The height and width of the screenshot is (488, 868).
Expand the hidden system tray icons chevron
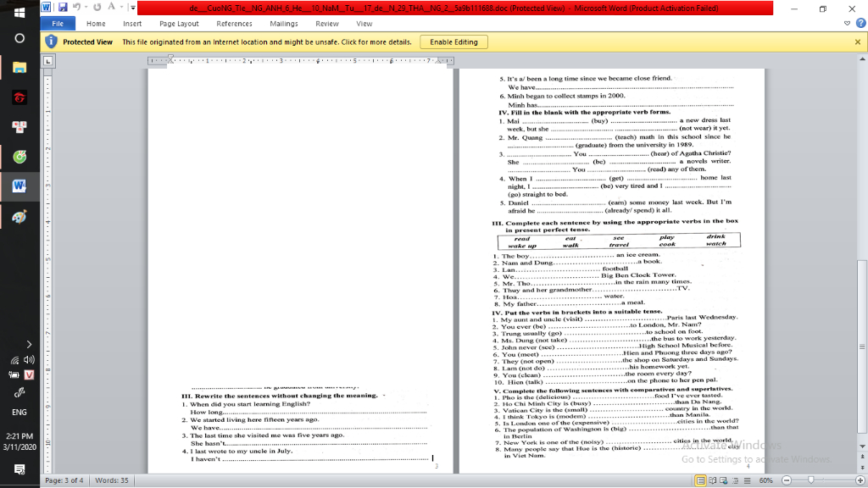[29, 344]
